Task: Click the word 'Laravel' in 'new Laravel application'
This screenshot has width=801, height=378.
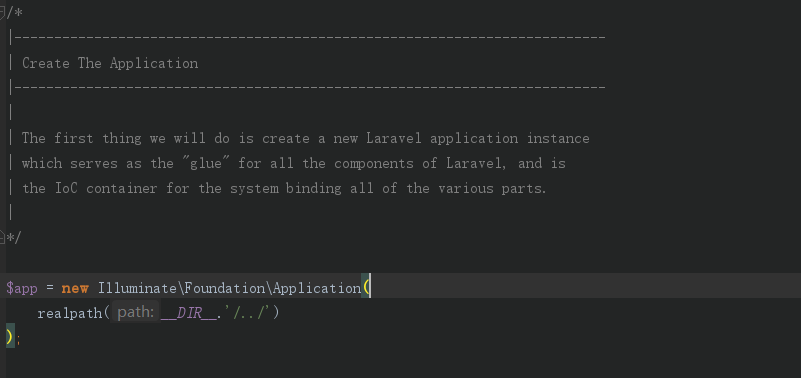Action: [394, 138]
